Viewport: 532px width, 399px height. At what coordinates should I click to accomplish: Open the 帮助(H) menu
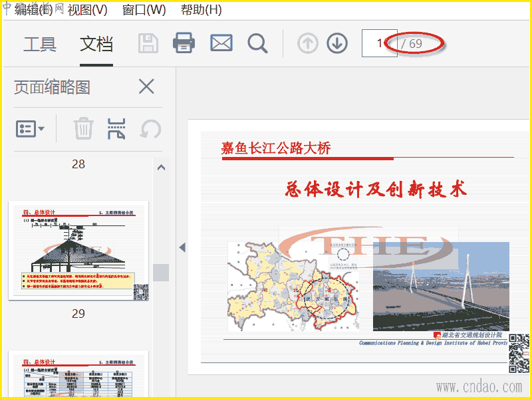pyautogui.click(x=201, y=10)
